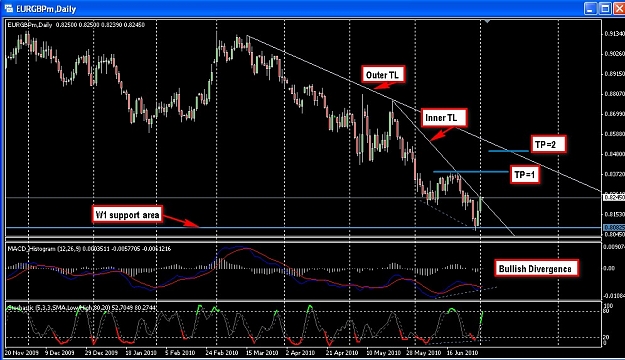This screenshot has width=625, height=360.
Task: Click the EURGBPm,Daily window title text
Action: 46,9
